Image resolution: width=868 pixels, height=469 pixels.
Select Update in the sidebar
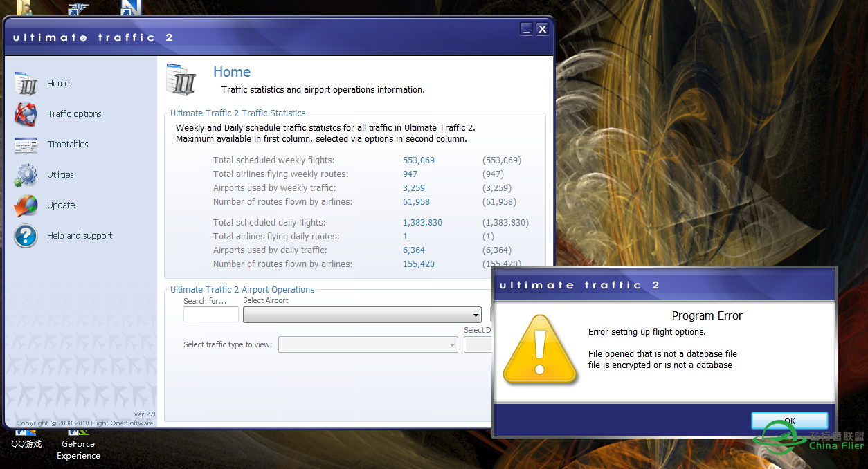coord(61,205)
